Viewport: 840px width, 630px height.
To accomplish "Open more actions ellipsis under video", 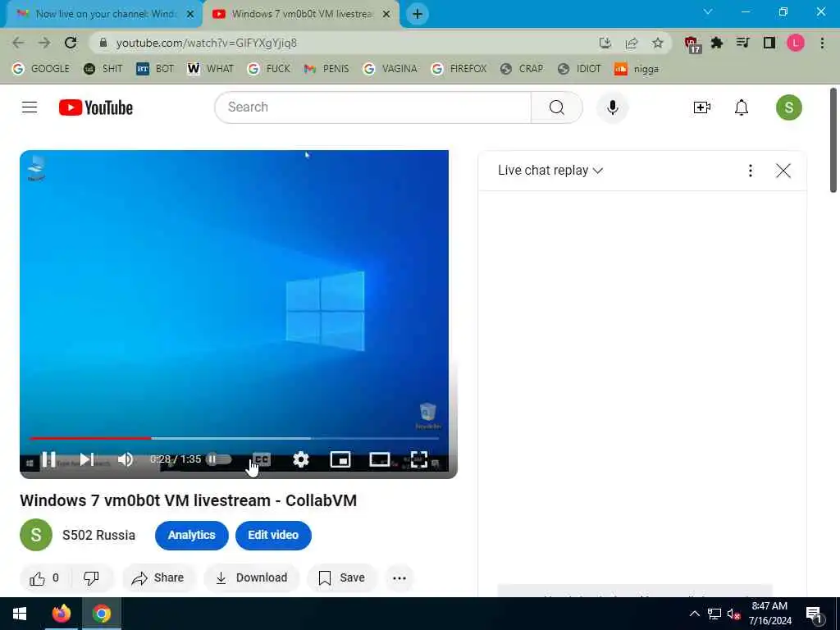I will click(x=399, y=578).
